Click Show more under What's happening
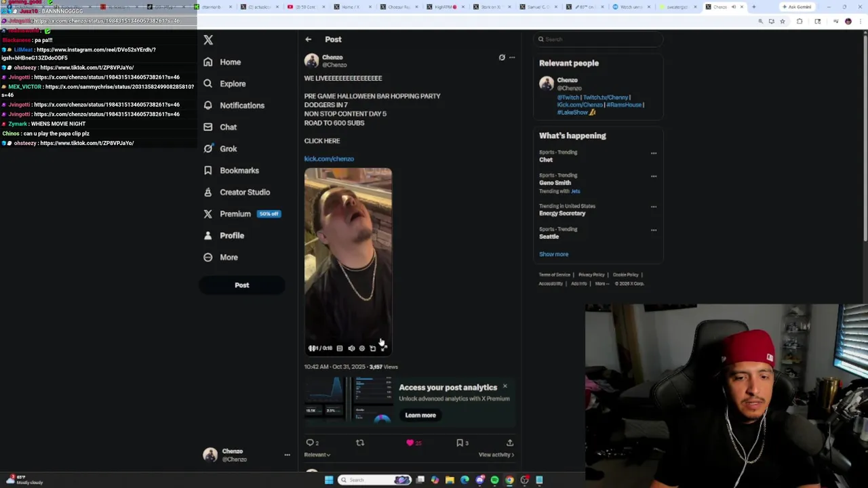868x488 pixels. pyautogui.click(x=553, y=254)
